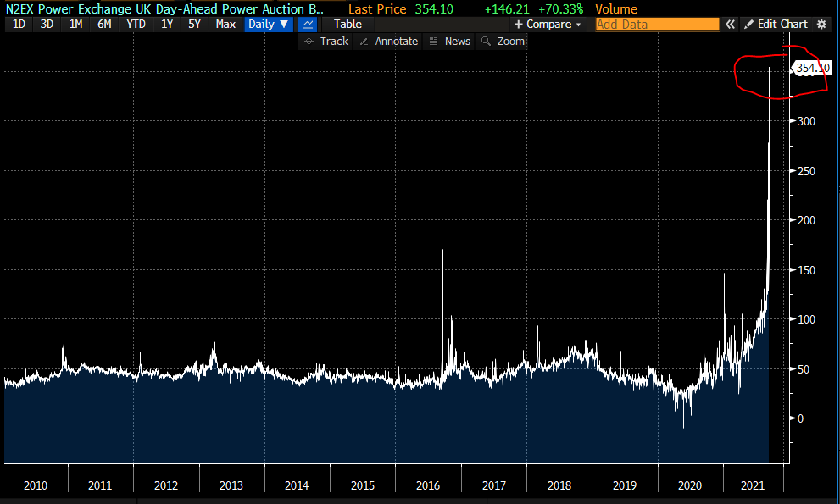Click the 2010 x-axis label
The width and height of the screenshot is (840, 504).
(x=36, y=485)
